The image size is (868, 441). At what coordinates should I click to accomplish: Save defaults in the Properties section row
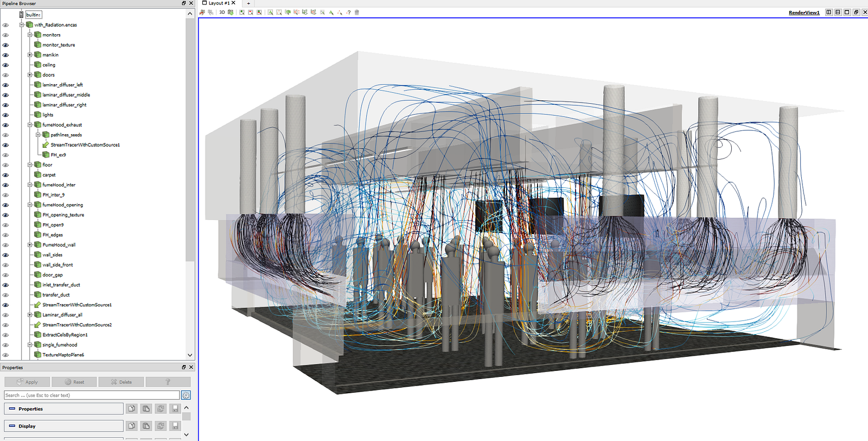click(175, 408)
